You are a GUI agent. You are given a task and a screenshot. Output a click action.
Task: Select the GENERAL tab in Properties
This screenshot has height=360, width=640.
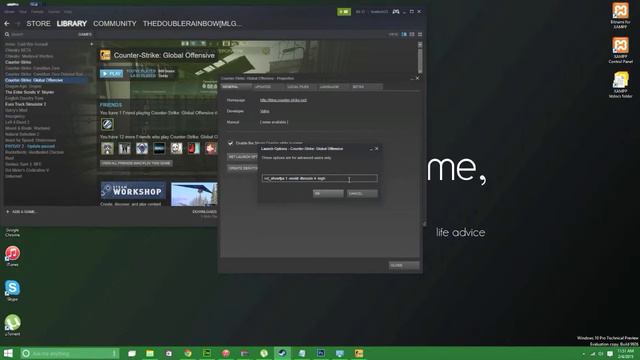236,87
